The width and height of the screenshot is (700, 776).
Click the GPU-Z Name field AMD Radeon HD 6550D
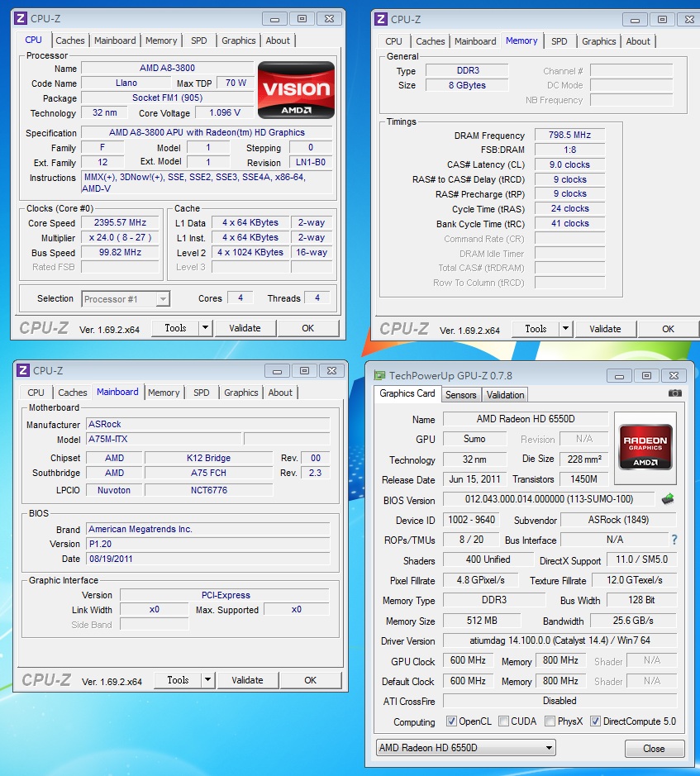point(526,419)
